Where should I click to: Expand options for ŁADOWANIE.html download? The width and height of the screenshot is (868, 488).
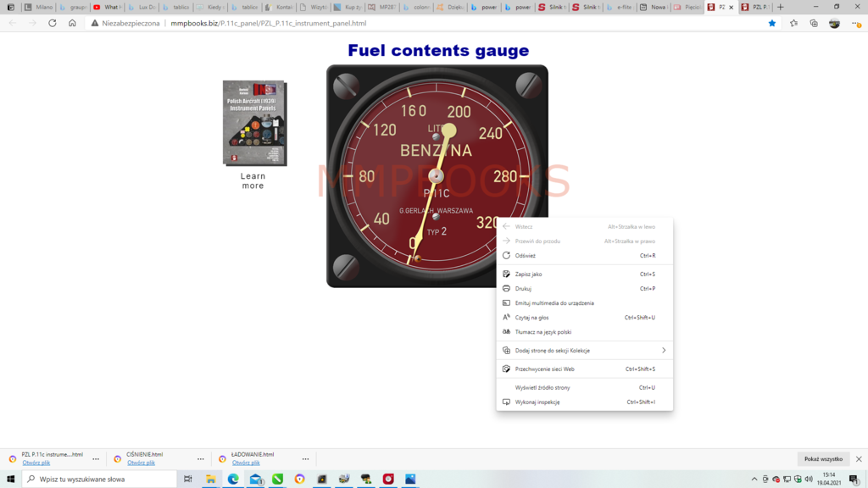[x=305, y=459]
